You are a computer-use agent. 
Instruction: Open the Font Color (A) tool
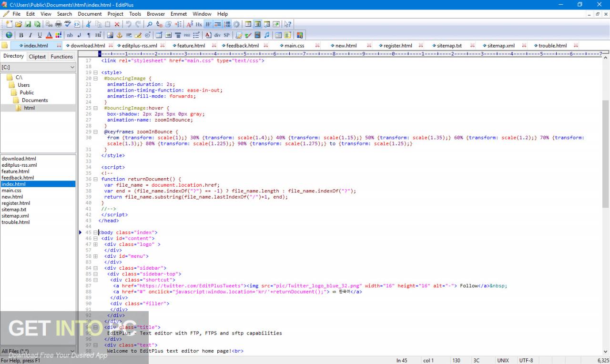pos(49,35)
